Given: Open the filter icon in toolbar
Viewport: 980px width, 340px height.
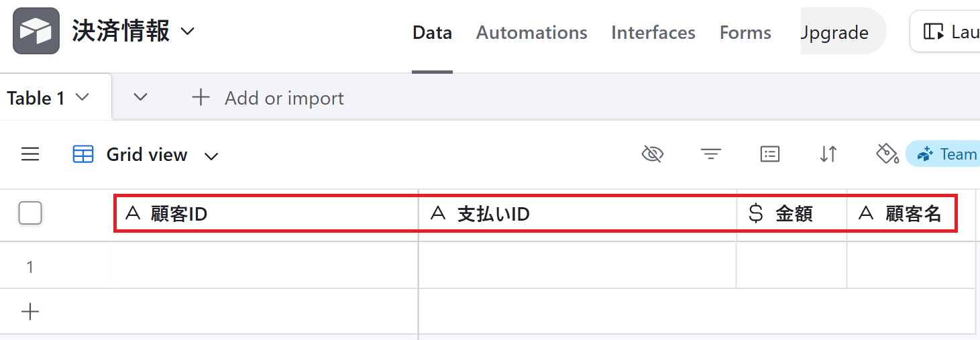Looking at the screenshot, I should 711,155.
